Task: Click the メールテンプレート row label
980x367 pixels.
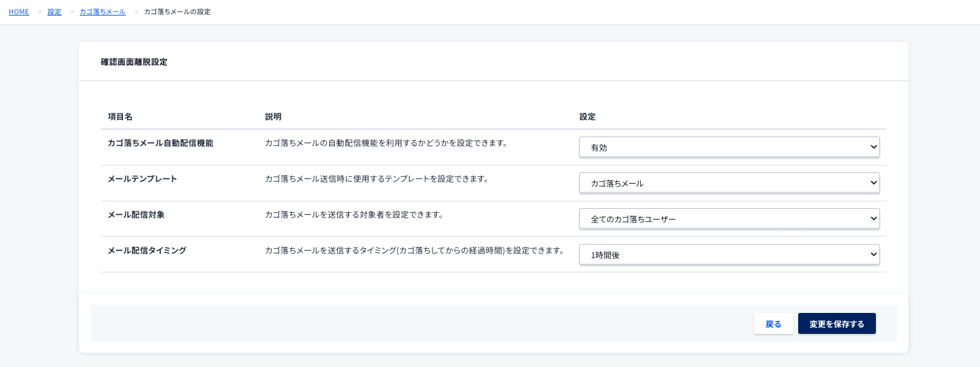Action: 143,178
